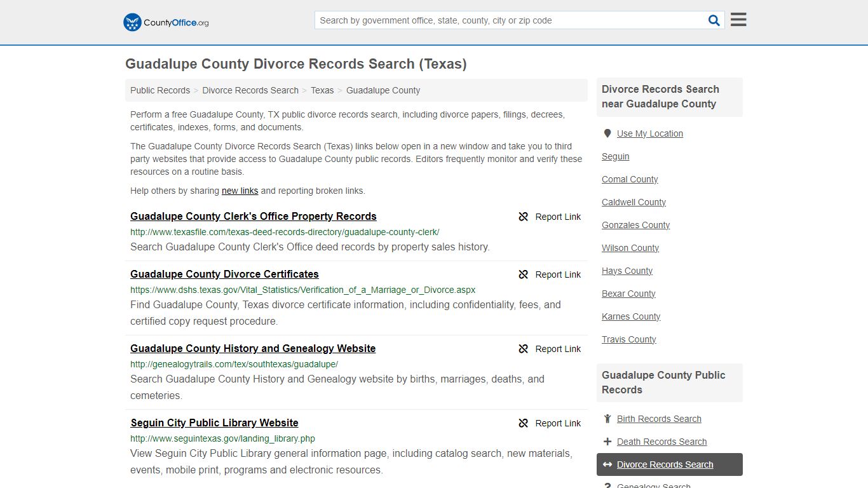Select Seguin in nearby list
Screen dimensions: 868x488
point(616,156)
